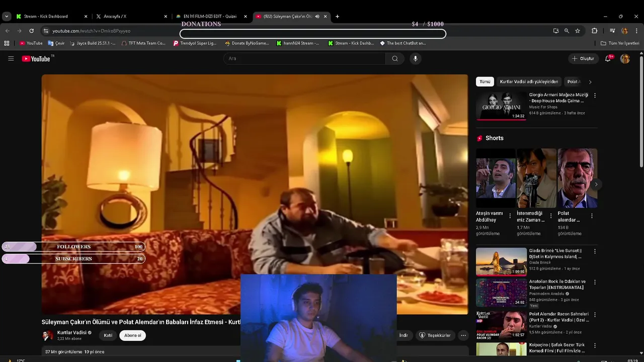Open Tüm Yer İşaretleri folder
This screenshot has height=362, width=644.
pos(620,43)
